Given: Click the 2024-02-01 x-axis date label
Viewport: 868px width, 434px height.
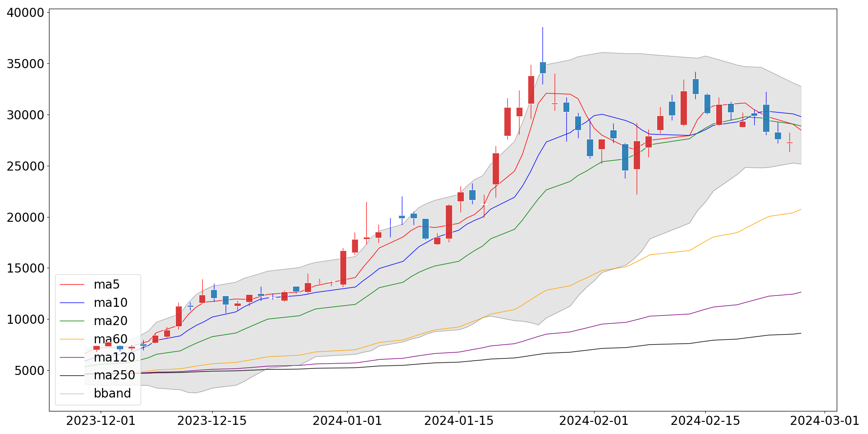Looking at the screenshot, I should (594, 421).
